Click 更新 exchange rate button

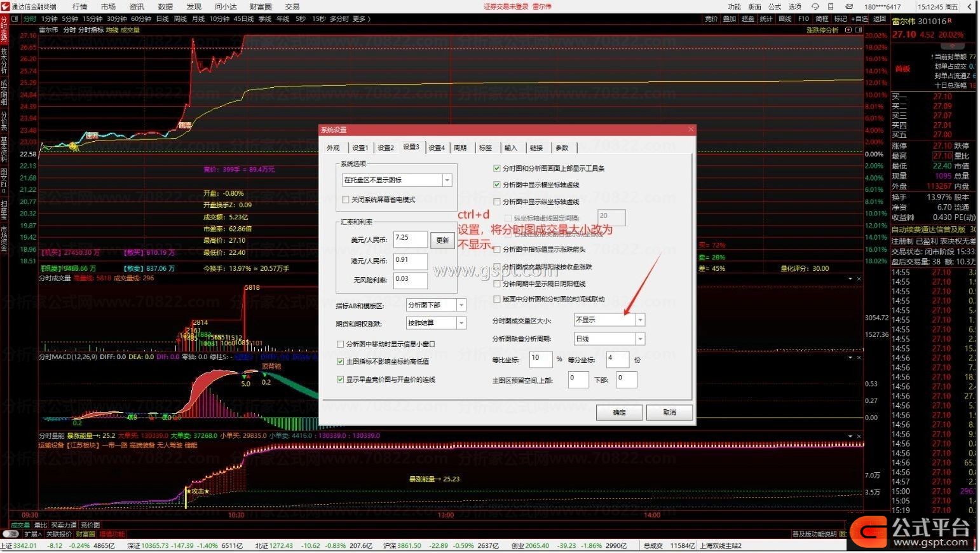coord(443,240)
